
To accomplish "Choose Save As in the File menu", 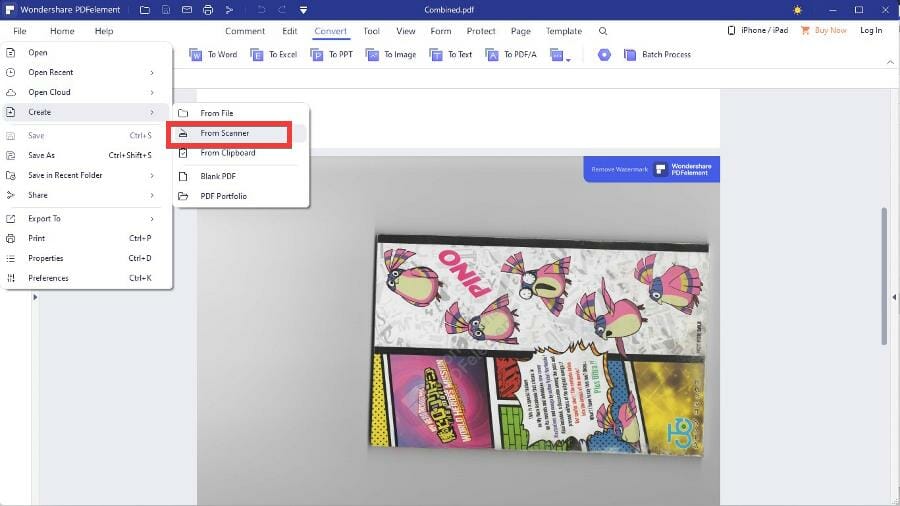I will pos(86,155).
